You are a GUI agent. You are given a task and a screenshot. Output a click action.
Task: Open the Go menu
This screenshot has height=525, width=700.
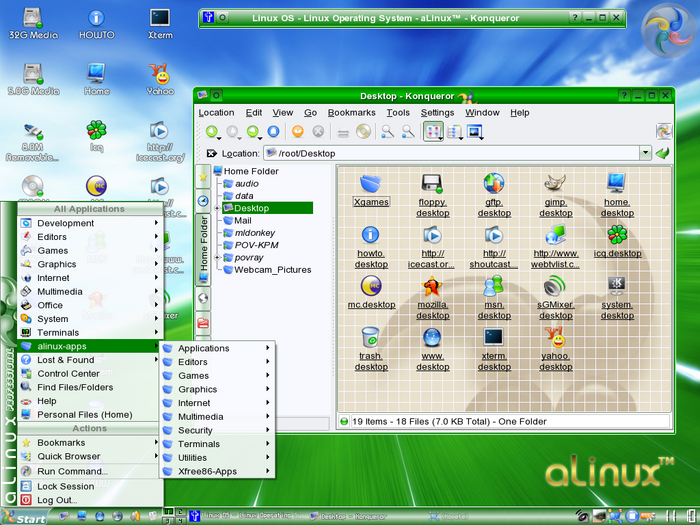click(x=310, y=112)
